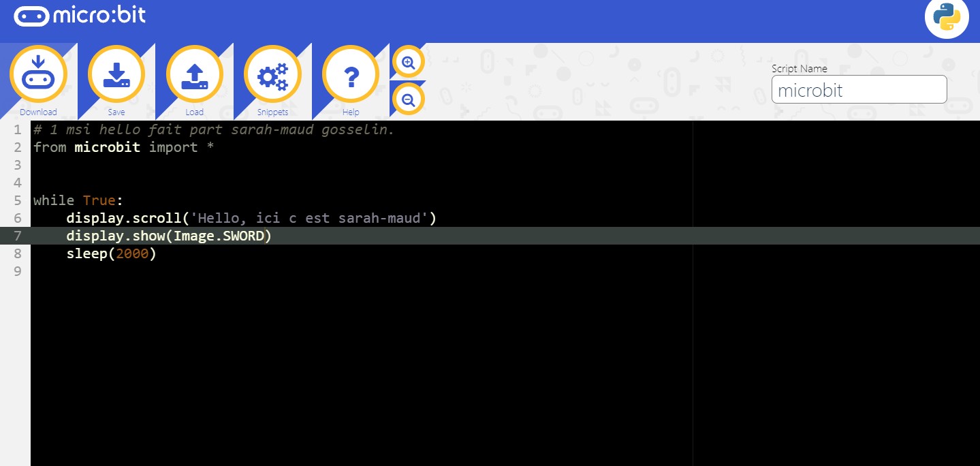This screenshot has height=466, width=980.
Task: Click line number 8 in the gutter
Action: 17,253
